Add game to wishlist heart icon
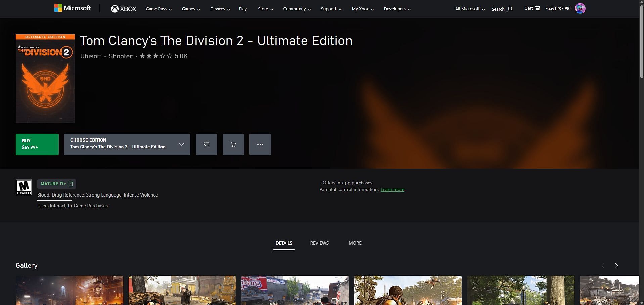 click(206, 144)
